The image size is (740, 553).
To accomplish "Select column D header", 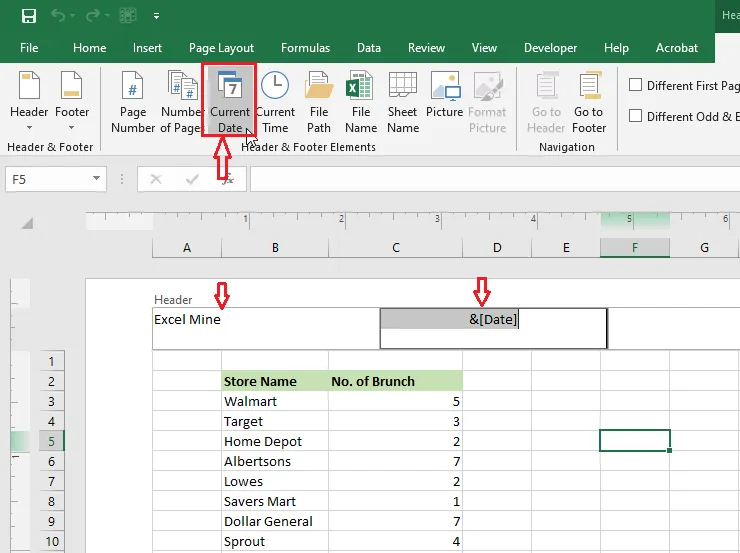I will tap(497, 248).
